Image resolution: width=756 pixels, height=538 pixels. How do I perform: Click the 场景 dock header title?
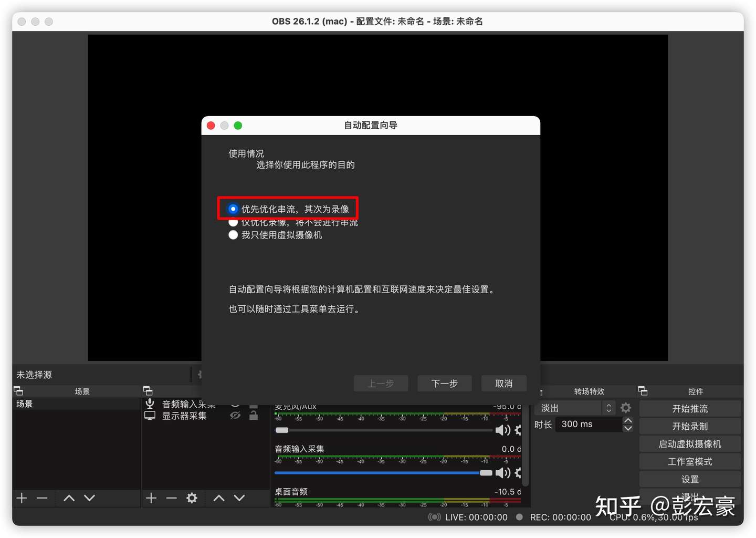82,391
